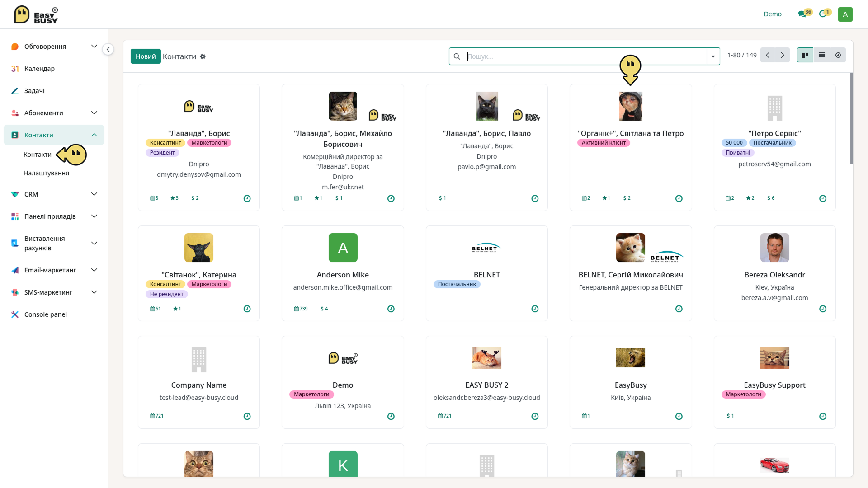
Task: Click activity clock on "Лаванда", Борис card
Action: click(247, 198)
